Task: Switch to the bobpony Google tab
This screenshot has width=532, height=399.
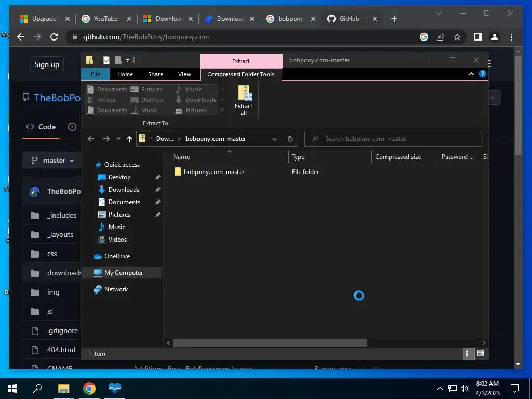Action: 290,19
